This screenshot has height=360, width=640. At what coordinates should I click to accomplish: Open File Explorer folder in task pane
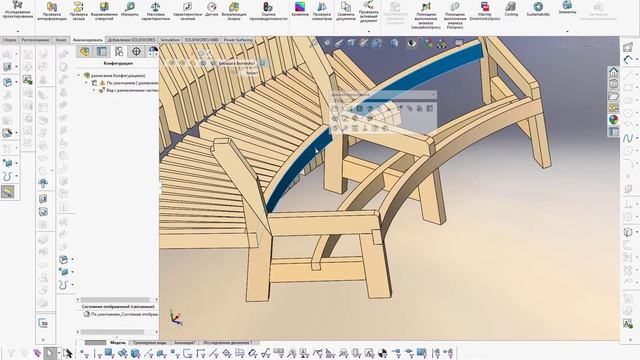coord(613,96)
